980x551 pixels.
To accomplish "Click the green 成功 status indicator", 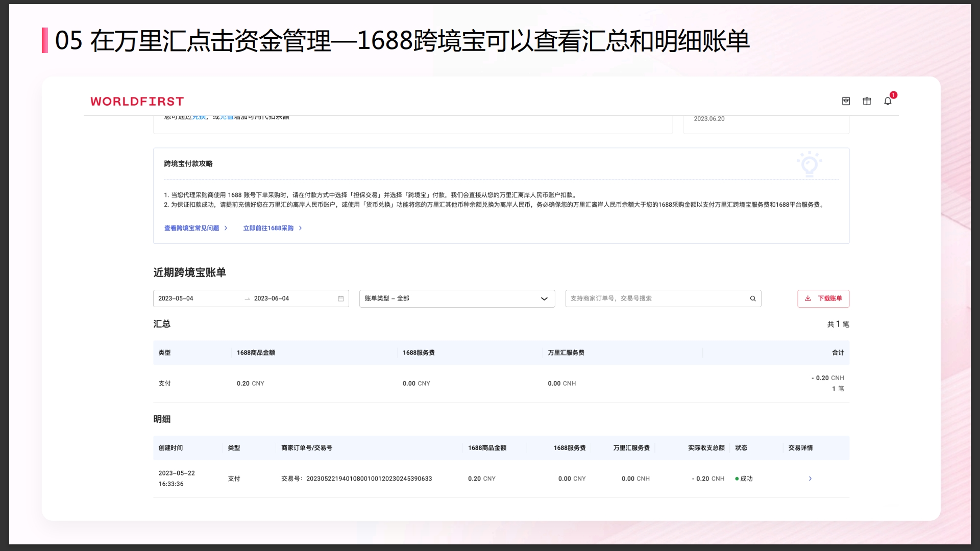I will 743,479.
